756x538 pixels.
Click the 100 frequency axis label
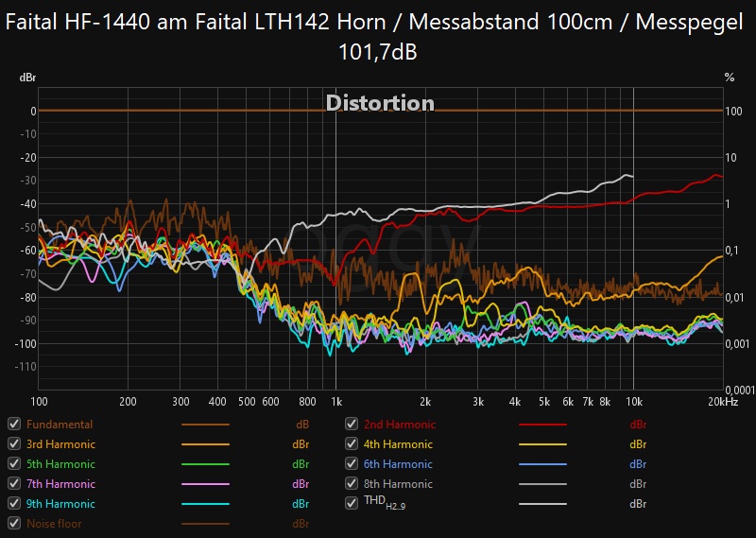pos(39,402)
